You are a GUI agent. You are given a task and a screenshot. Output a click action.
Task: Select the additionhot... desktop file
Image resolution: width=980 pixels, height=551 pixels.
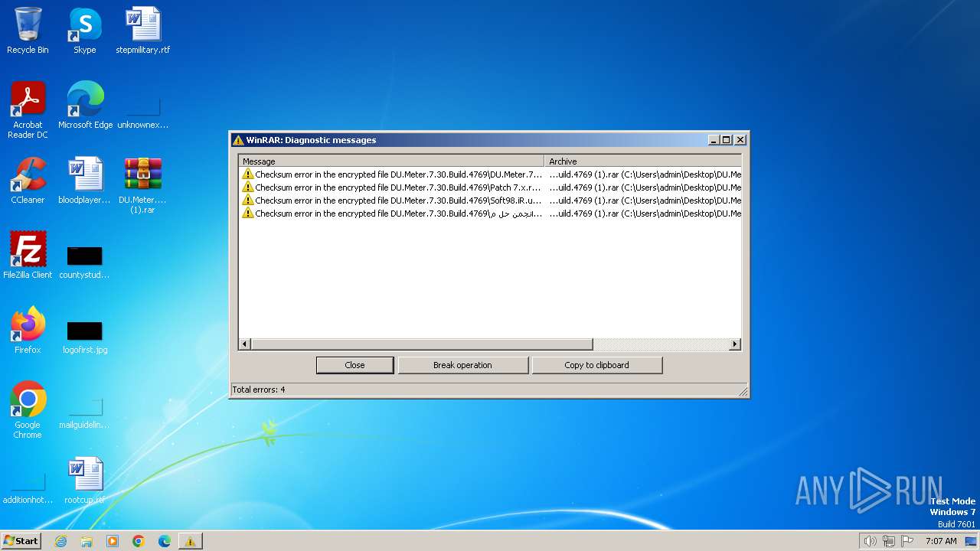pyautogui.click(x=28, y=488)
